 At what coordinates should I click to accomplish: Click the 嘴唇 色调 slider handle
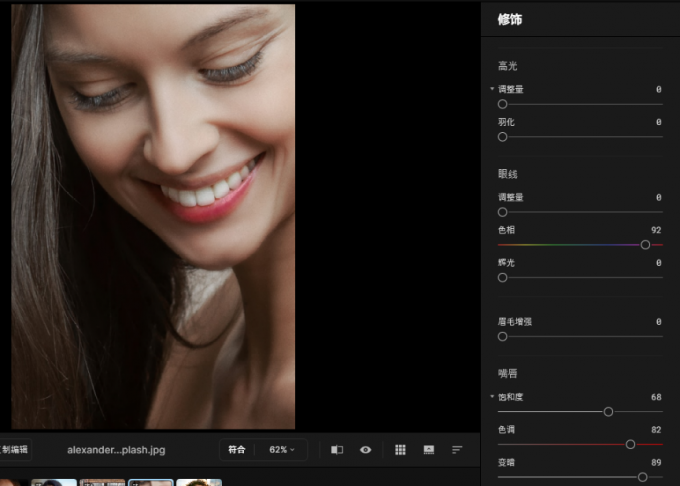pyautogui.click(x=630, y=444)
